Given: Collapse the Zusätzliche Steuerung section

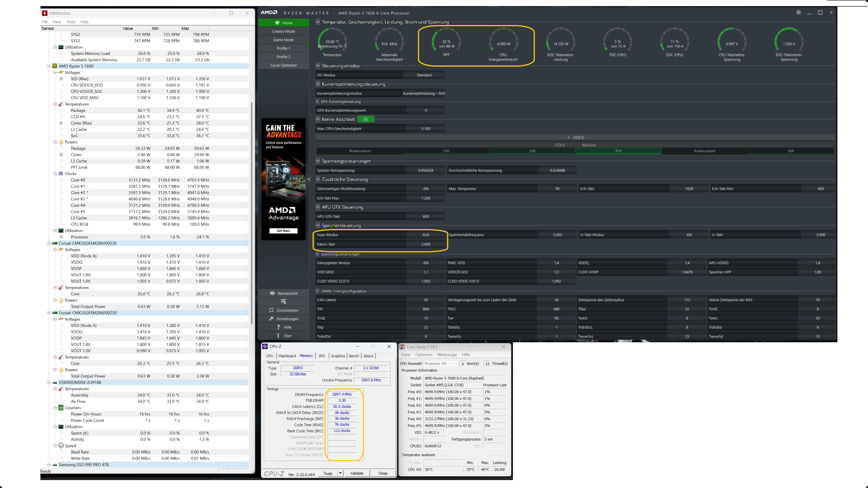Looking at the screenshot, I should (318, 179).
